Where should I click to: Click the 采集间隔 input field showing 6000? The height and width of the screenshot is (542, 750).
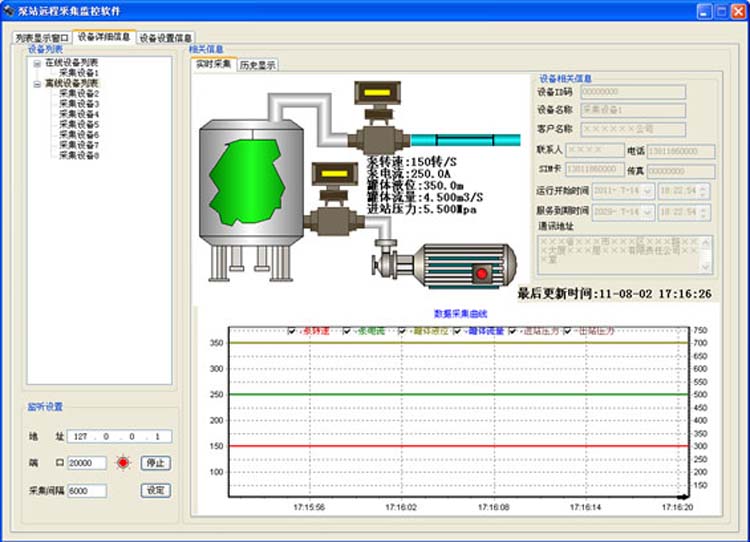[x=87, y=491]
